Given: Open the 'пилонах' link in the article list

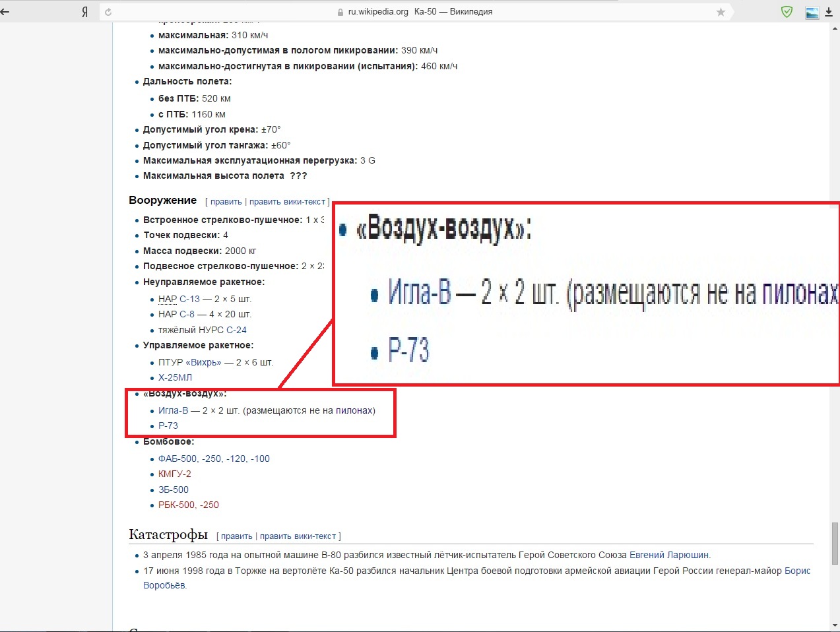Looking at the screenshot, I should (x=354, y=410).
